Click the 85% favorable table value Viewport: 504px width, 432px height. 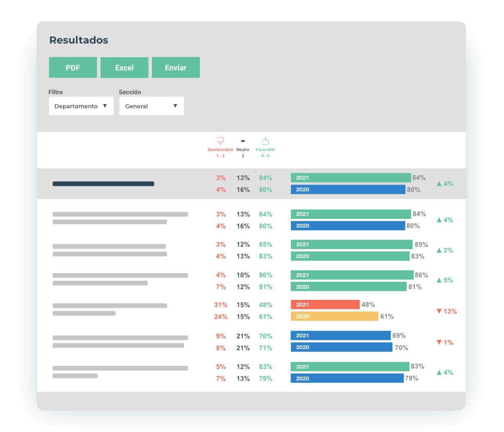[x=266, y=244]
